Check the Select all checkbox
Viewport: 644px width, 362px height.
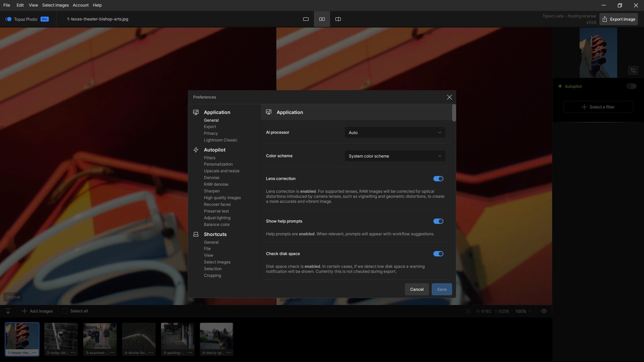click(x=65, y=311)
